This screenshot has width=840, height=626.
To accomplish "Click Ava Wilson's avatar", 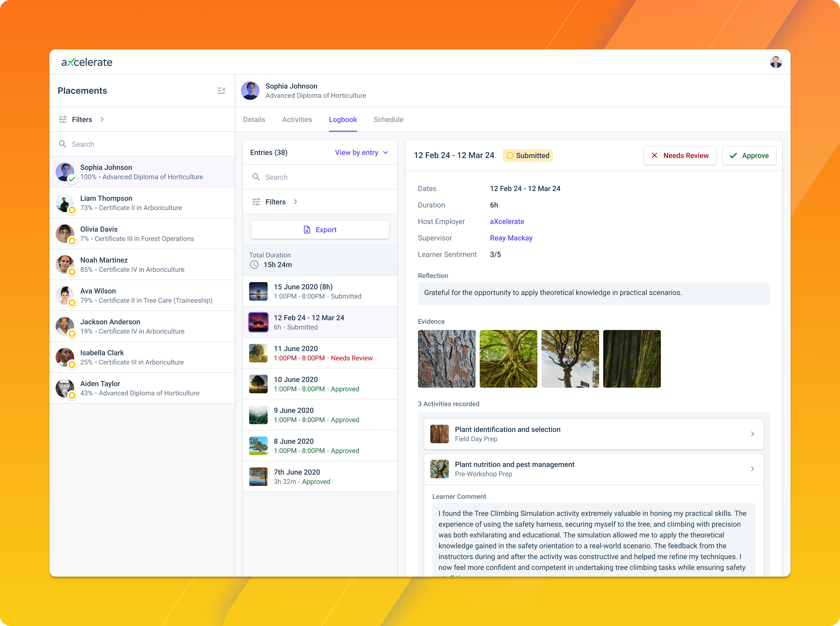I will point(65,295).
